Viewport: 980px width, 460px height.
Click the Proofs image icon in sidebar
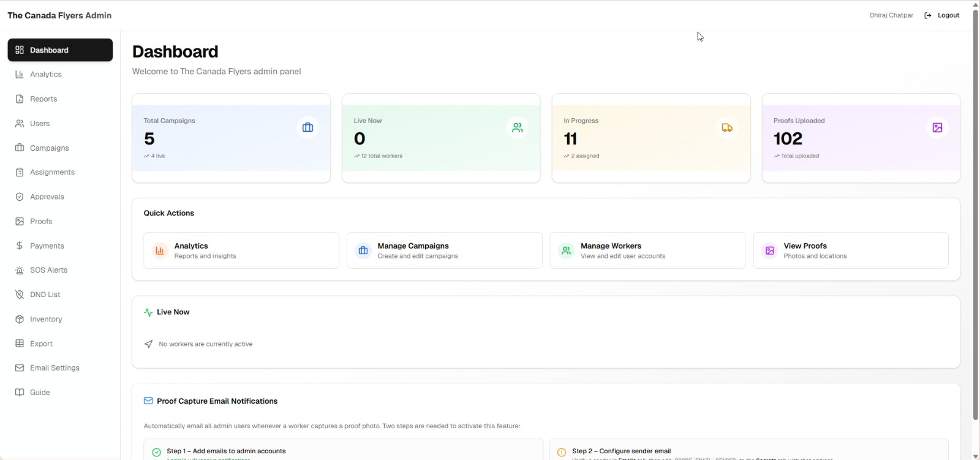(20, 222)
